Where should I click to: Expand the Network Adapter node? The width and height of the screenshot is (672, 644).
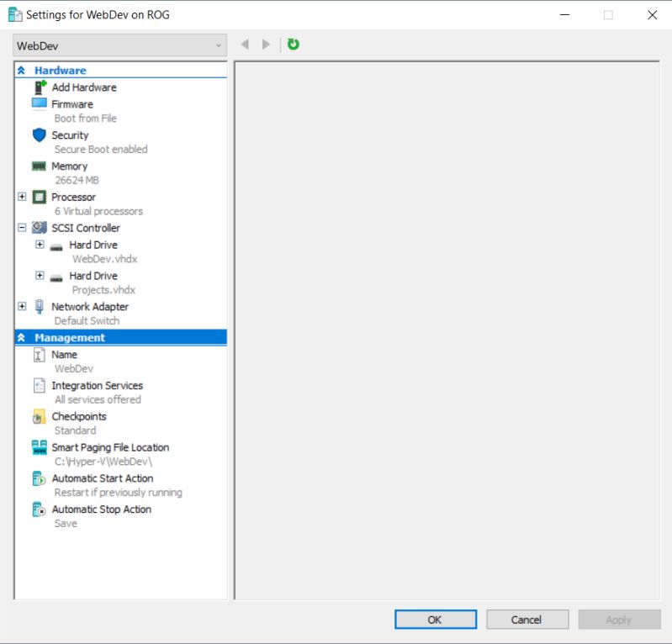click(x=22, y=306)
